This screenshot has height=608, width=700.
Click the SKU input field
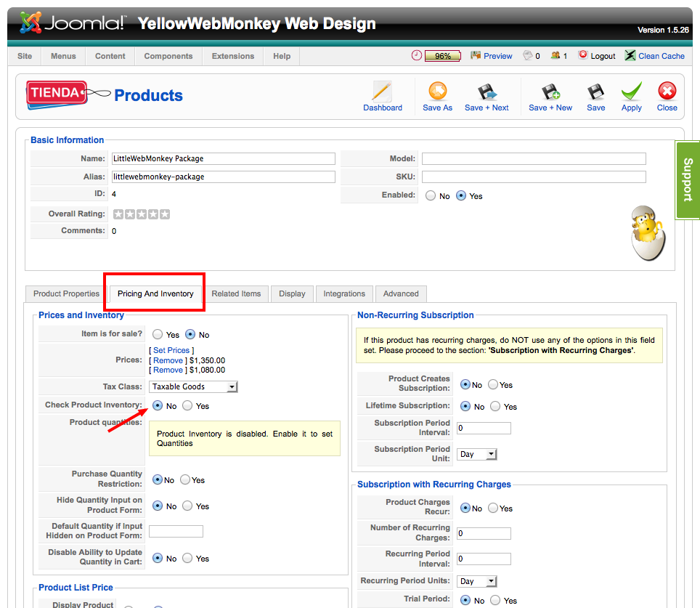coord(533,177)
